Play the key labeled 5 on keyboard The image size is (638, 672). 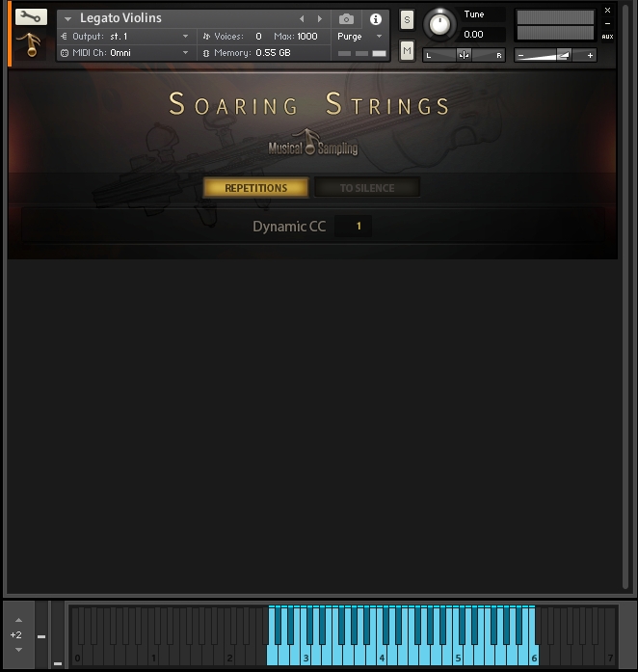pos(458,658)
